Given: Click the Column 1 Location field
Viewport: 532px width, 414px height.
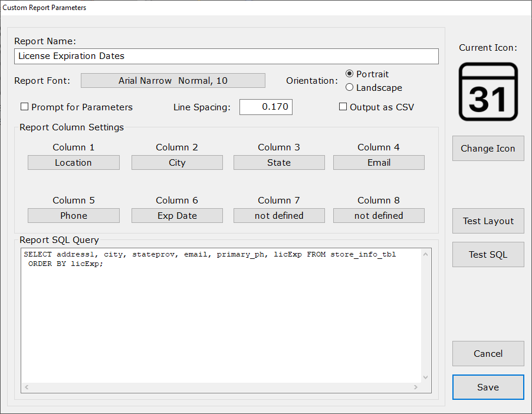Looking at the screenshot, I should [73, 162].
